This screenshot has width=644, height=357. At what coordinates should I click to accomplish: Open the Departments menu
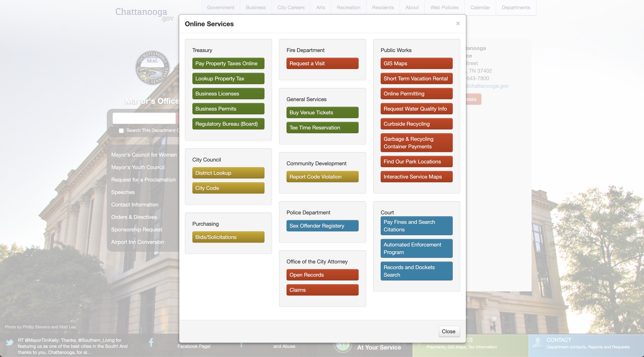click(x=516, y=7)
